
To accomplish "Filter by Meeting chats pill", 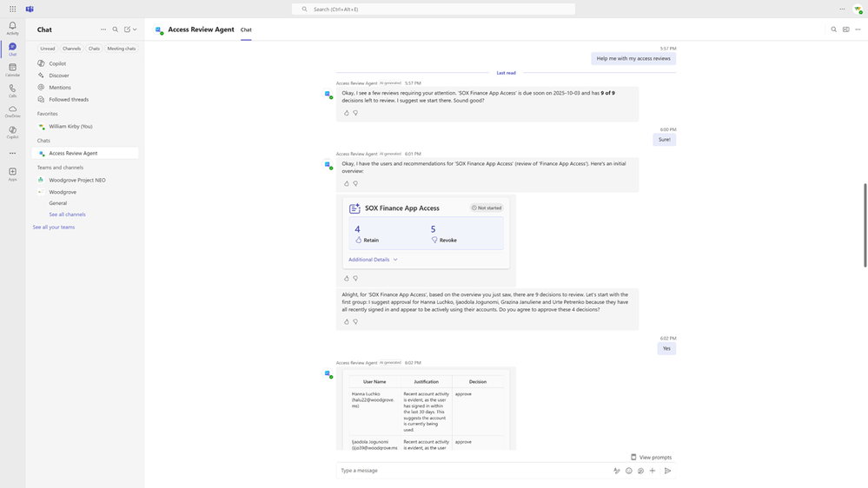I will tap(122, 49).
